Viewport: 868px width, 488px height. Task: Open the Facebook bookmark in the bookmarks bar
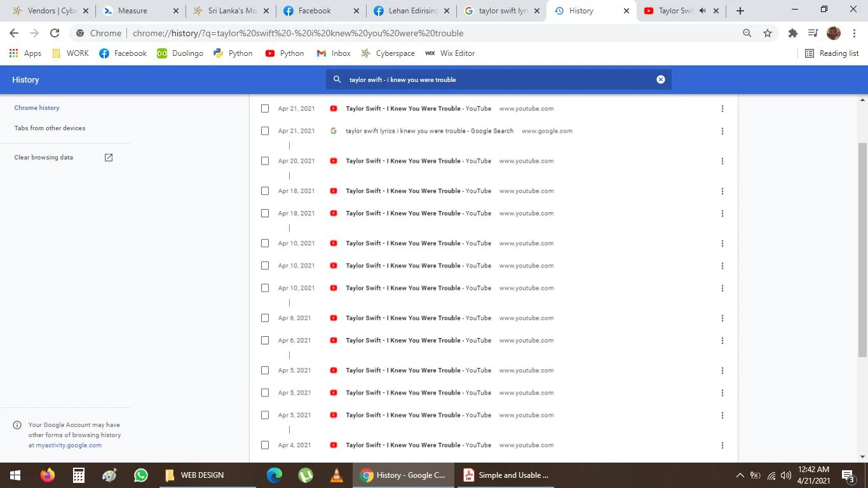click(x=123, y=53)
